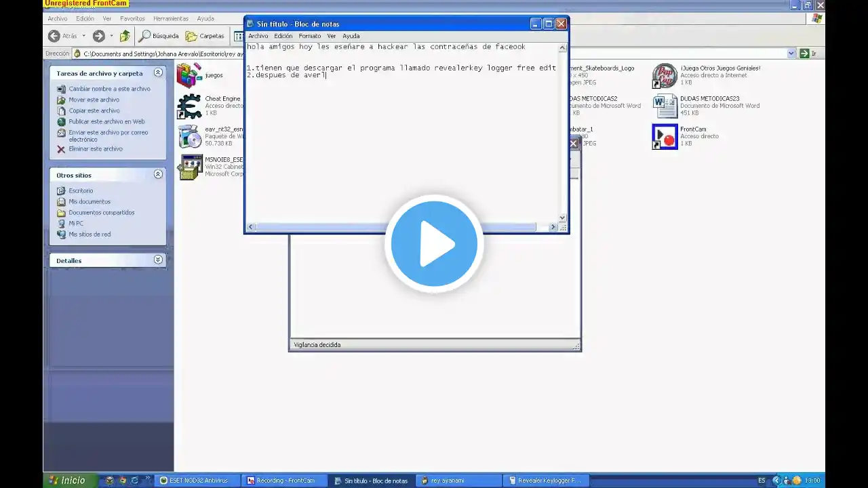Open Notepad's Formato menu
This screenshot has width=868, height=488.
(x=310, y=36)
